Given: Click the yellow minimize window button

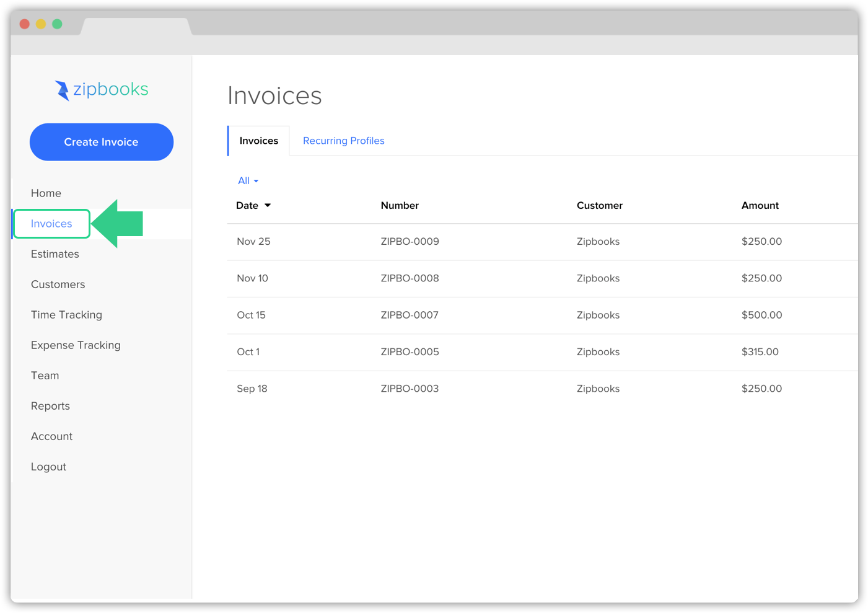Looking at the screenshot, I should pyautogui.click(x=41, y=24).
